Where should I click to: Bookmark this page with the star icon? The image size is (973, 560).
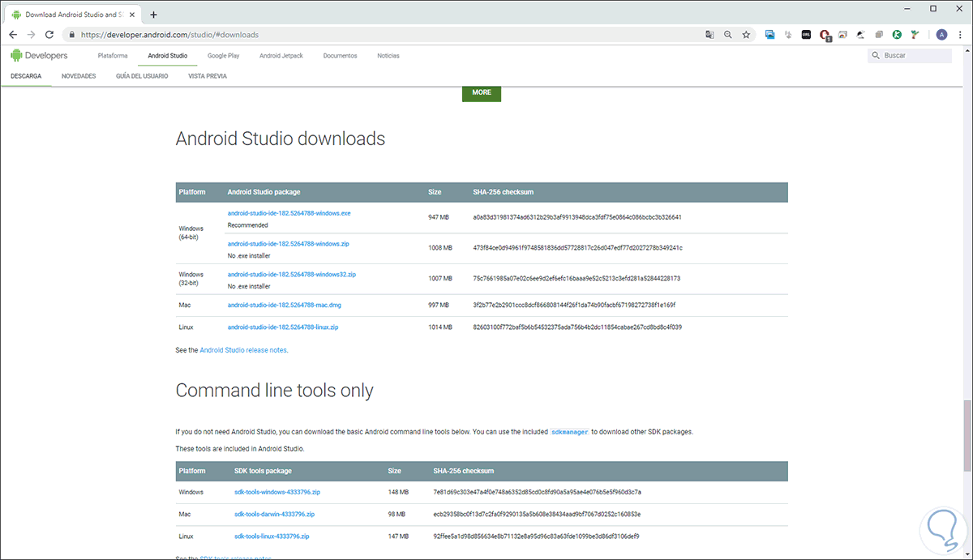746,35
